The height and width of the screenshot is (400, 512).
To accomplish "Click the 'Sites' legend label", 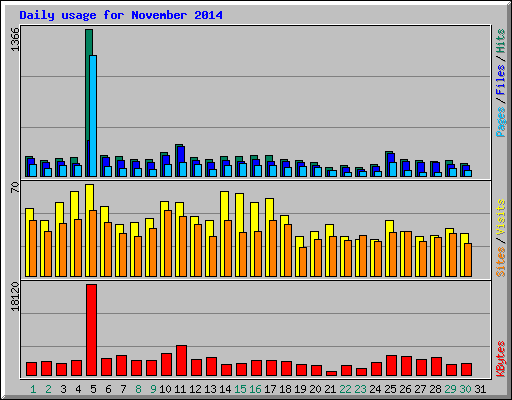I will [501, 262].
